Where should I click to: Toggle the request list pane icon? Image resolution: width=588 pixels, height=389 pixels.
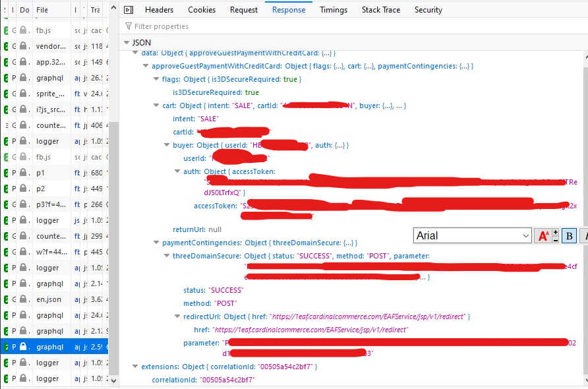(129, 10)
